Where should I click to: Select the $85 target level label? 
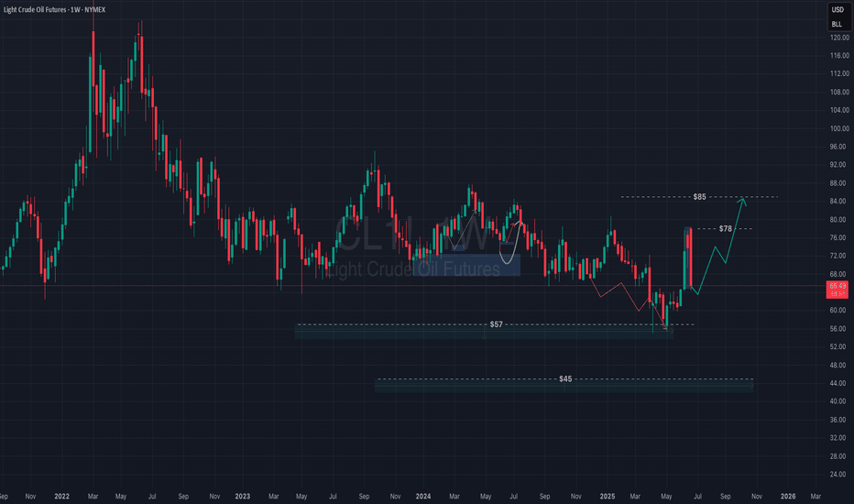pos(699,197)
